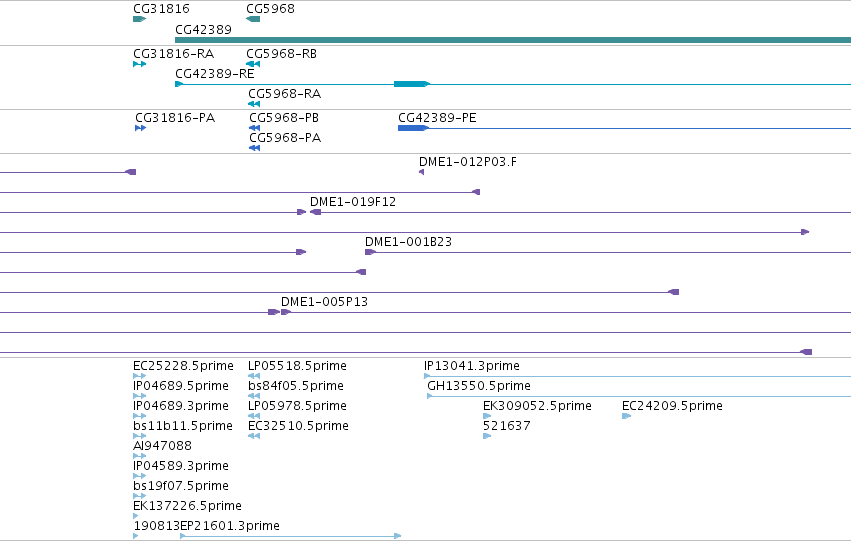Click the CG42389 gene label
The height and width of the screenshot is (541, 851).
[203, 29]
